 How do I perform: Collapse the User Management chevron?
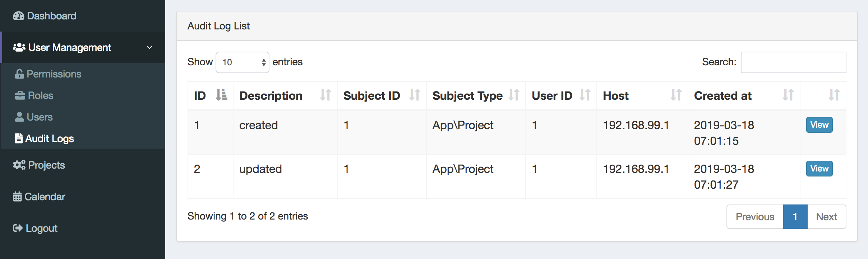[x=149, y=47]
